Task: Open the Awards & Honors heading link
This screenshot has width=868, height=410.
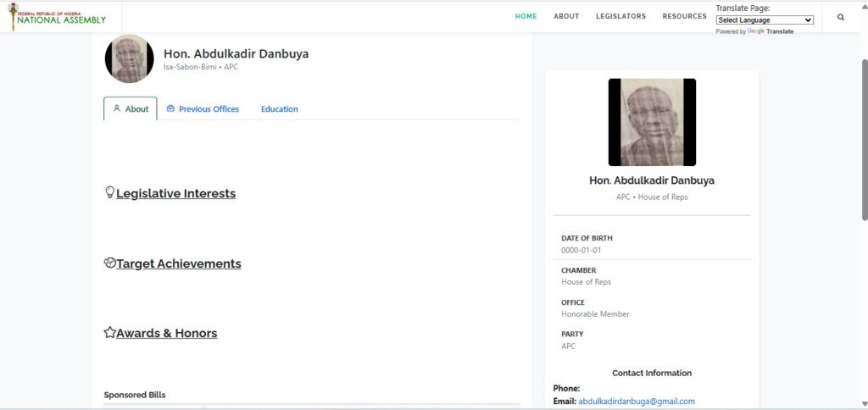Action: coord(166,333)
